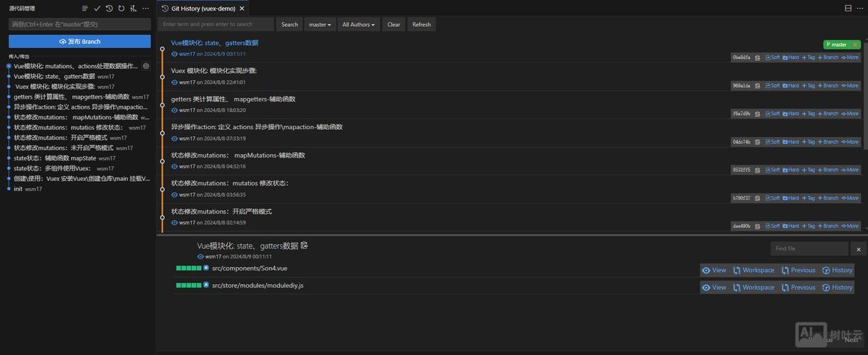Image resolution: width=868 pixels, height=355 pixels.
Task: Copy commit hash 0be8dfa with clipboard icon
Action: 758,58
